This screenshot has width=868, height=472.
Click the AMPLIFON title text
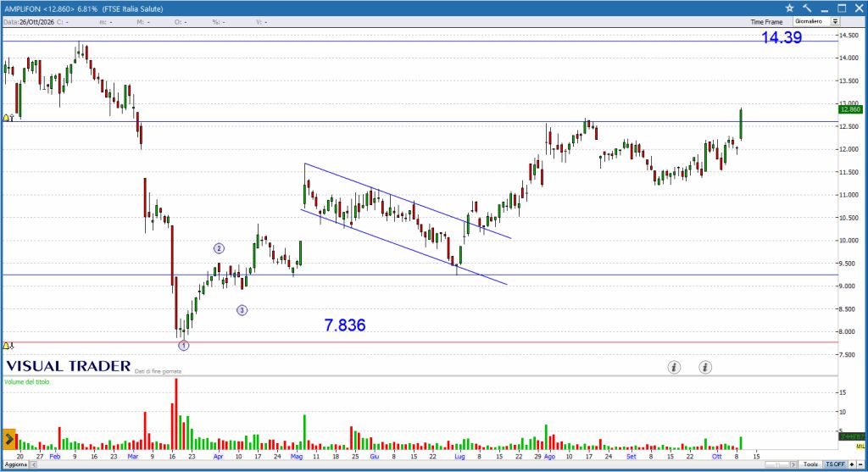(23, 8)
